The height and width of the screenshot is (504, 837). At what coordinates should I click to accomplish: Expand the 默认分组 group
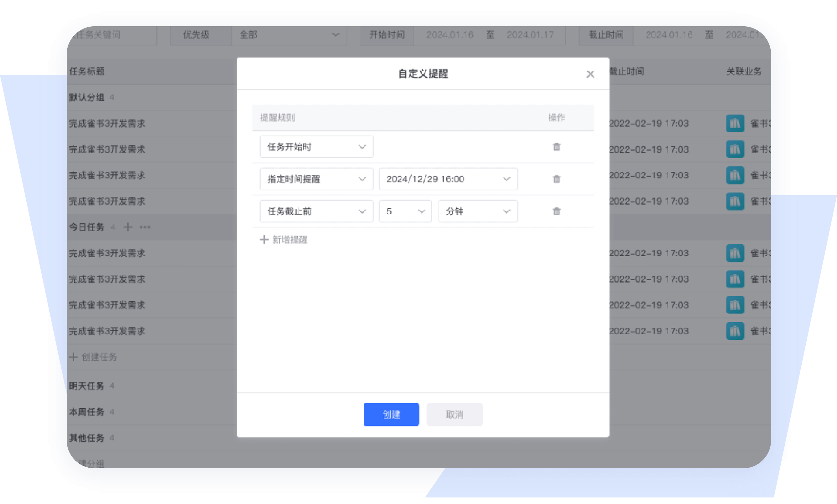[87, 98]
